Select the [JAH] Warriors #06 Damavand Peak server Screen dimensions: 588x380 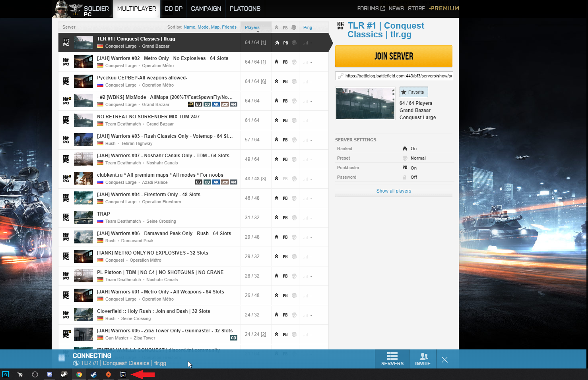click(x=193, y=237)
